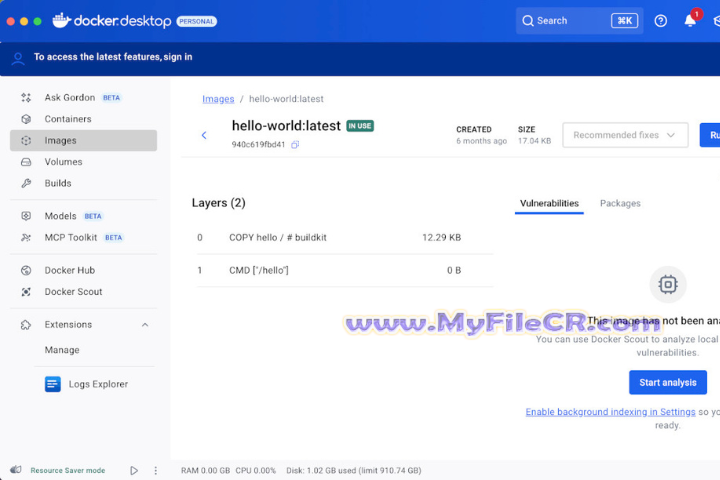Switch to the Packages tab

click(x=620, y=203)
